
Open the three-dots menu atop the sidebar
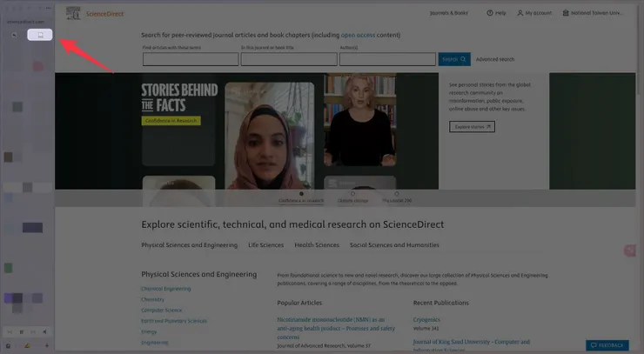[x=49, y=8]
